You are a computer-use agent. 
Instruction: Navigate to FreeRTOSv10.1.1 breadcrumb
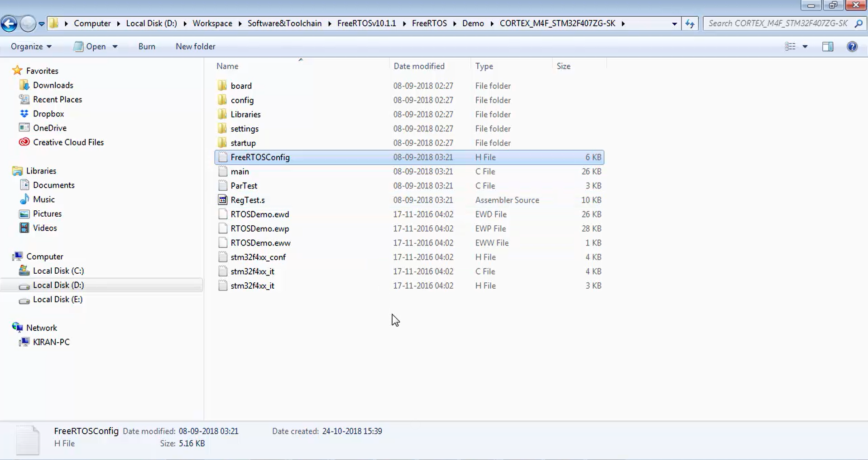click(x=367, y=24)
